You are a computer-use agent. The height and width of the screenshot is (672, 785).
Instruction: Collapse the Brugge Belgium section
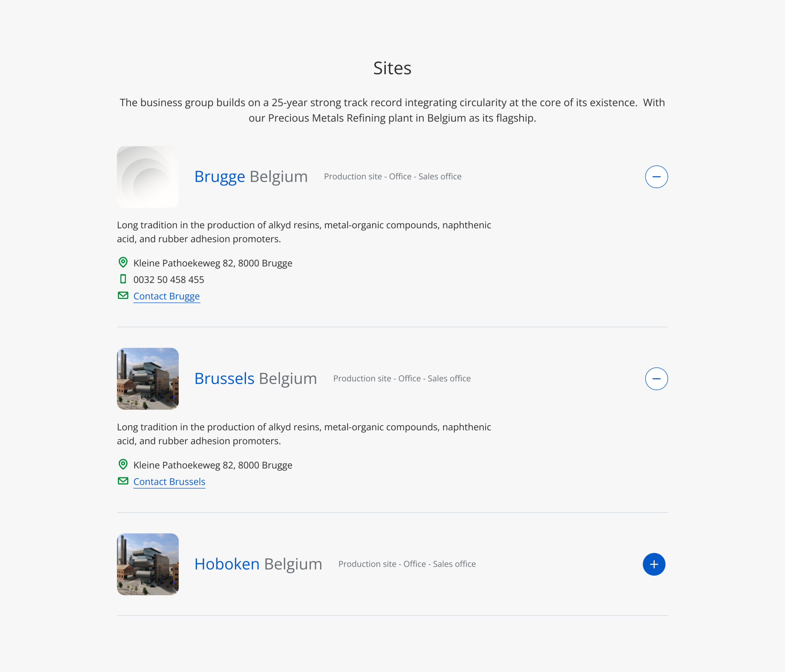coord(656,177)
